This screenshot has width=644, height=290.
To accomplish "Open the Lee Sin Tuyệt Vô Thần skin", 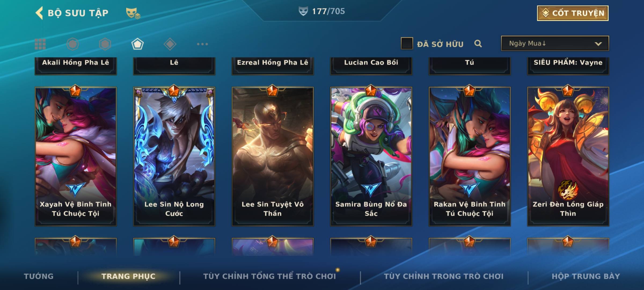I will tap(273, 156).
